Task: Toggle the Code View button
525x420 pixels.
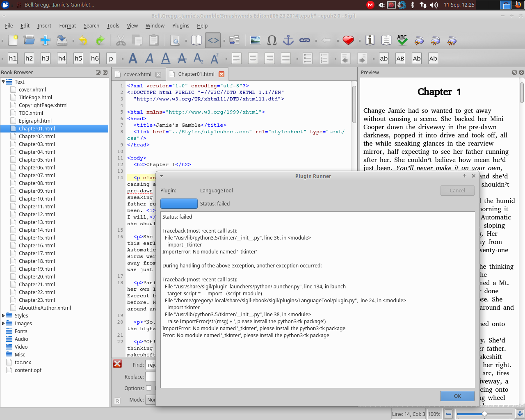Action: click(213, 40)
